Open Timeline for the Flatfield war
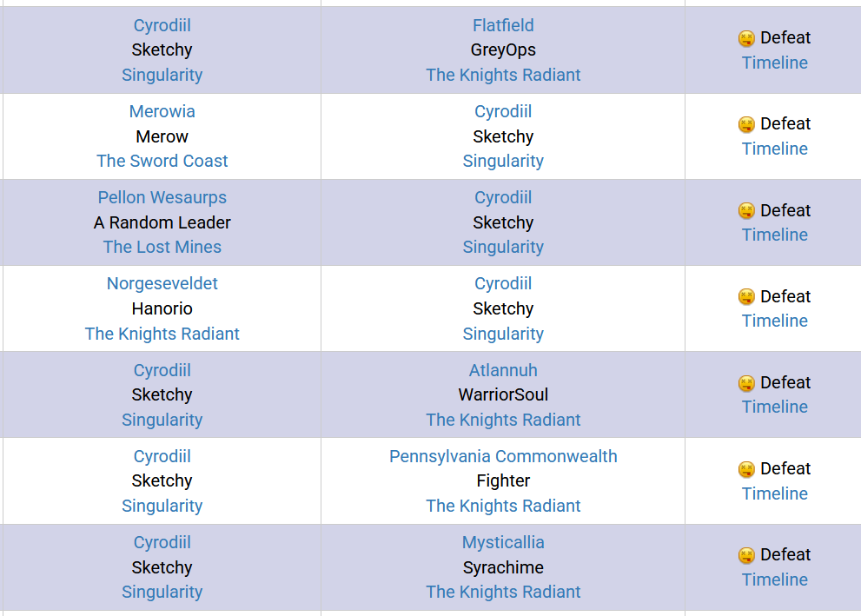The width and height of the screenshot is (861, 616). pos(774,63)
